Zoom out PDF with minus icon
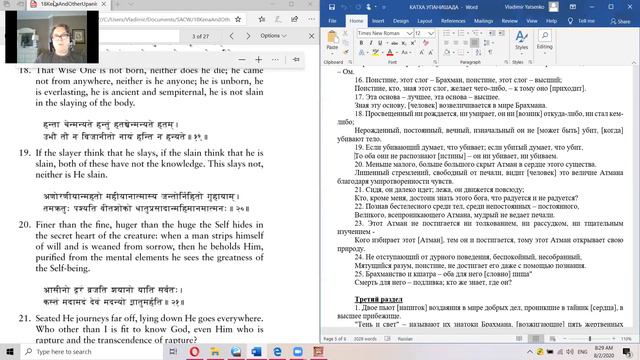 tap(242, 60)
